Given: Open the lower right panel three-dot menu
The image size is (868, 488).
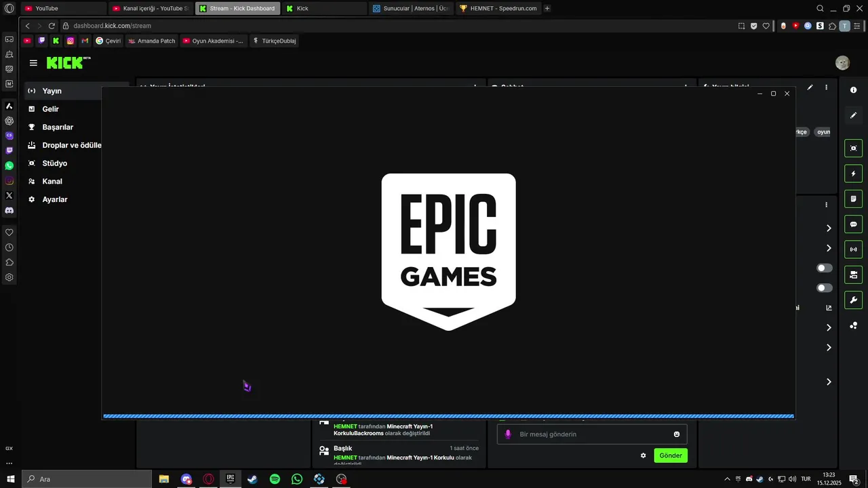Looking at the screenshot, I should point(826,205).
